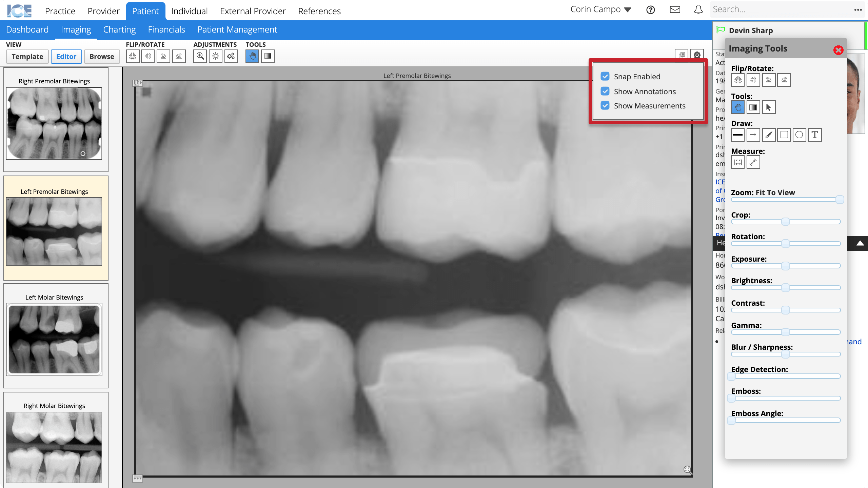Toggle Show Annotations checkbox
Screen dimensions: 868x488
point(606,90)
